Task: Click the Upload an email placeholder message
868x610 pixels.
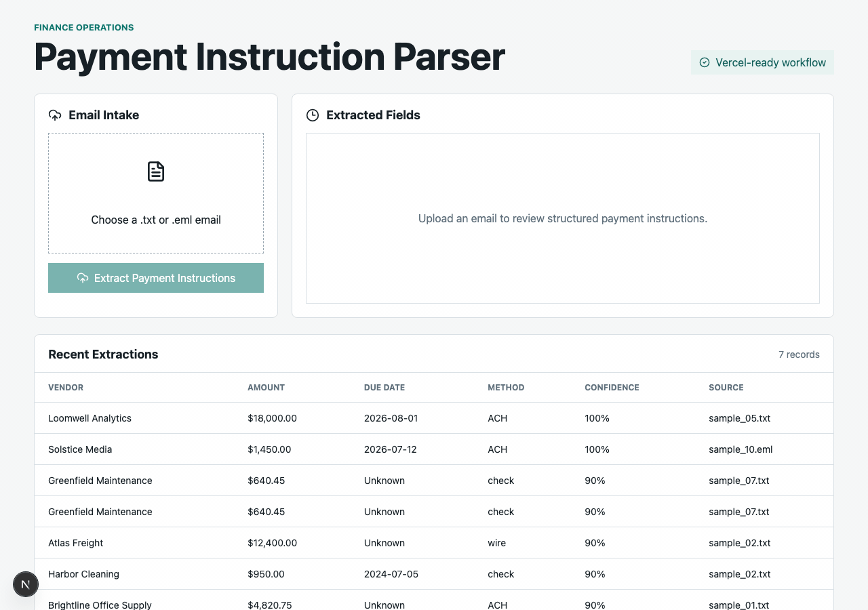Action: [x=563, y=218]
